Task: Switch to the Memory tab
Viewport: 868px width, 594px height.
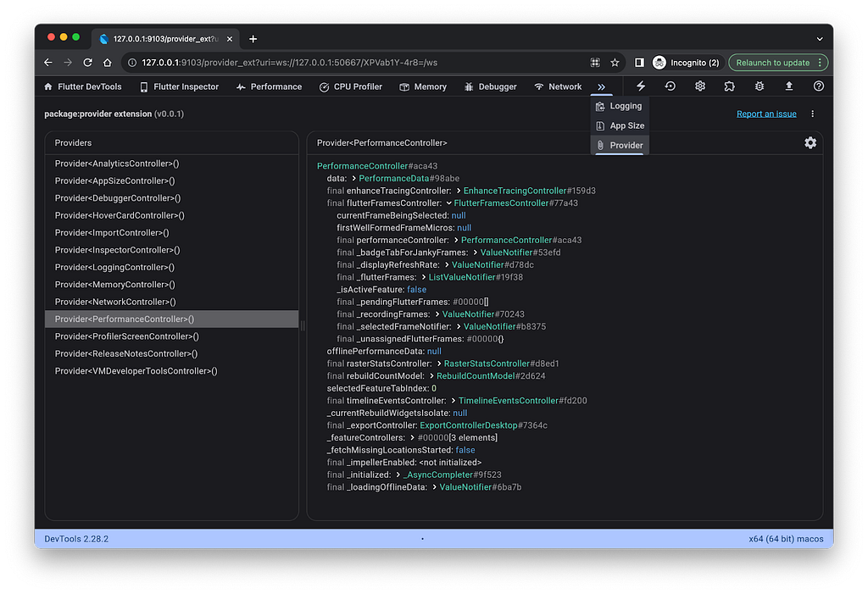Action: [x=423, y=86]
